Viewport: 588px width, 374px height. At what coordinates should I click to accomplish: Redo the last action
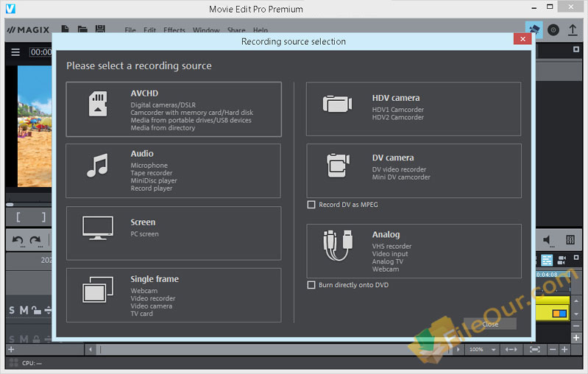tap(35, 240)
